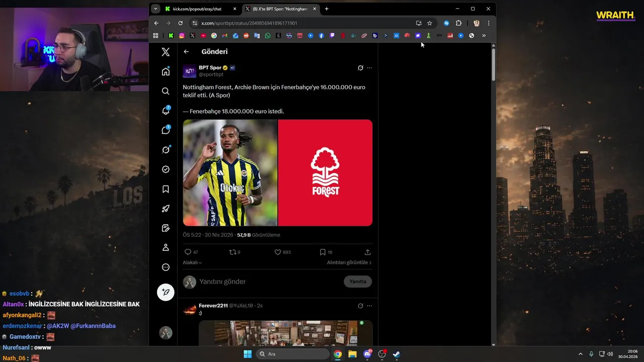Open the Reddit bookmark icon
The image size is (644, 362).
click(246, 36)
